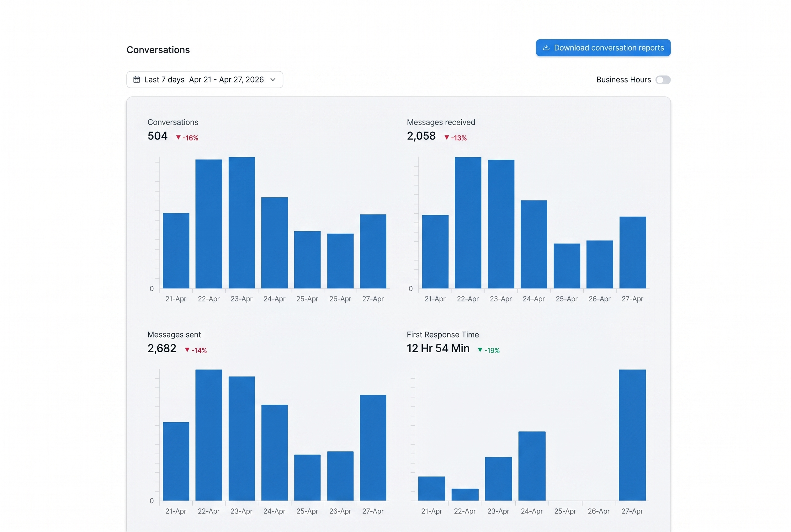
Task: Click the -14% messages sent change indicator
Action: tap(196, 350)
